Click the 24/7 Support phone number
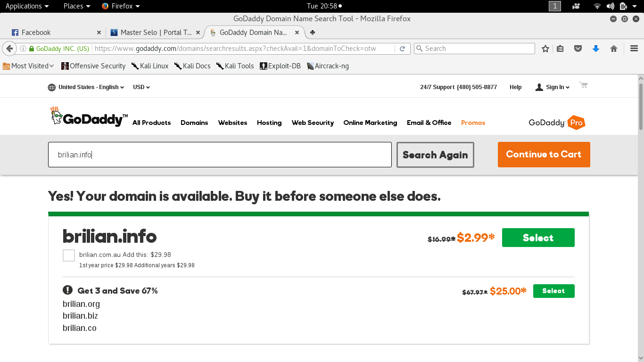The width and height of the screenshot is (644, 362). coord(477,87)
